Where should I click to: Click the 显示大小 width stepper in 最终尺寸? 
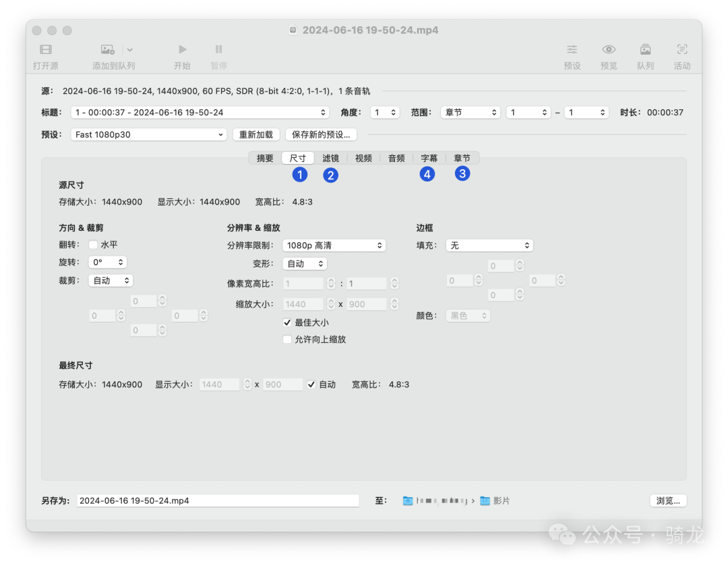pyautogui.click(x=247, y=385)
